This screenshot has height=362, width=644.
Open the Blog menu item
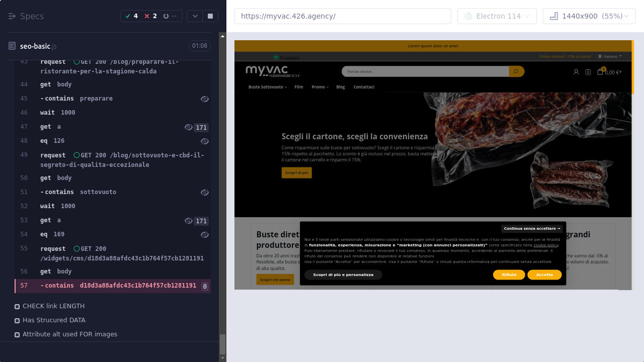(x=341, y=87)
